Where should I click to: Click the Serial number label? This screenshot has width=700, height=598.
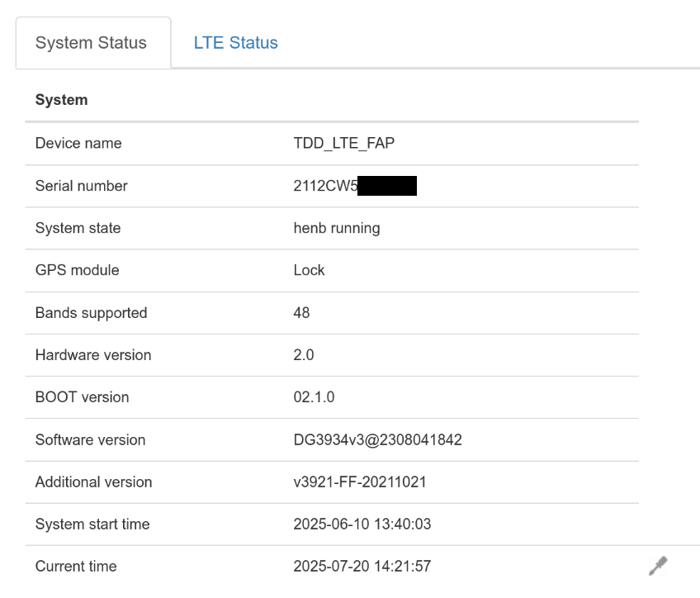coord(81,186)
